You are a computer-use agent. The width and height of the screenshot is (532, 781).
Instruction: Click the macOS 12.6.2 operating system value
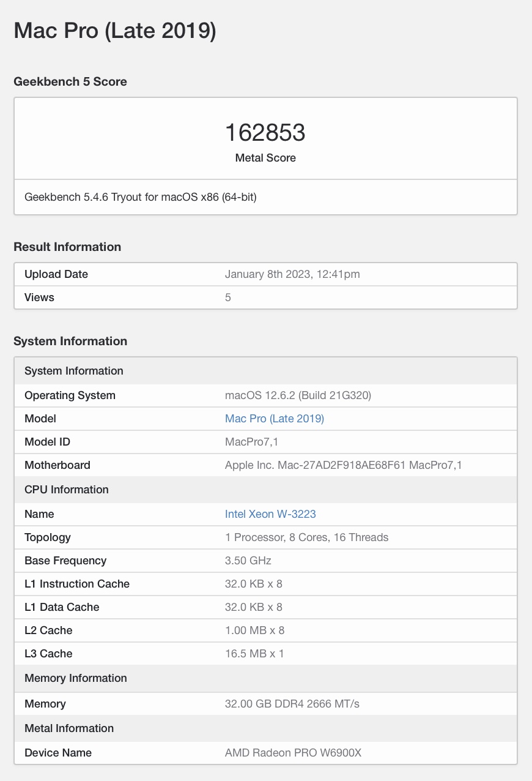[298, 395]
